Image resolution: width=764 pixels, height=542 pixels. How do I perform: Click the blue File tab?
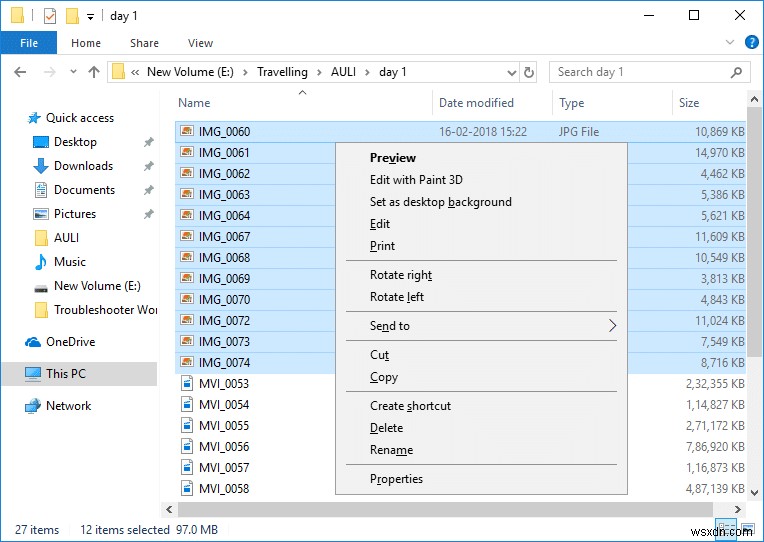coord(29,43)
